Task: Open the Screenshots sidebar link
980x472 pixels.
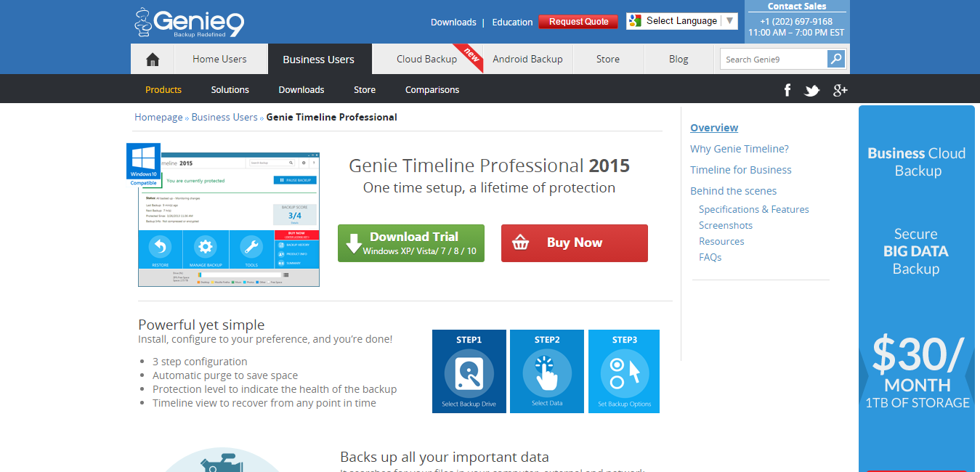Action: (726, 225)
